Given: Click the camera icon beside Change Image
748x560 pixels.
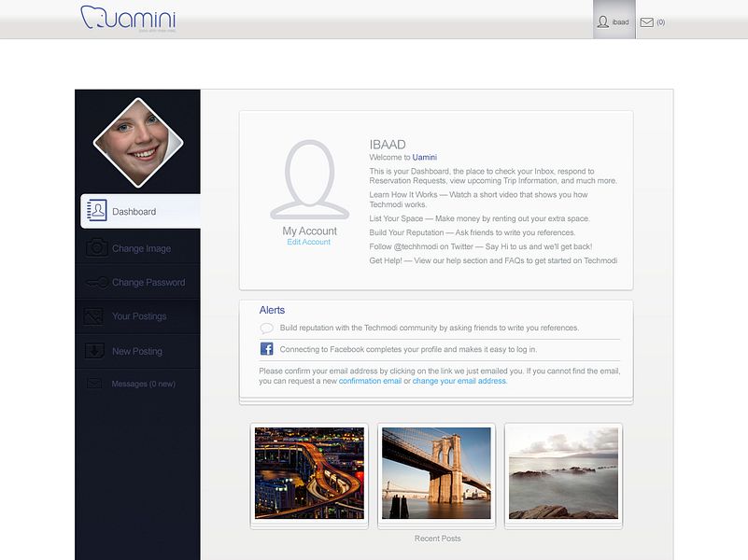Looking at the screenshot, I should [x=97, y=248].
